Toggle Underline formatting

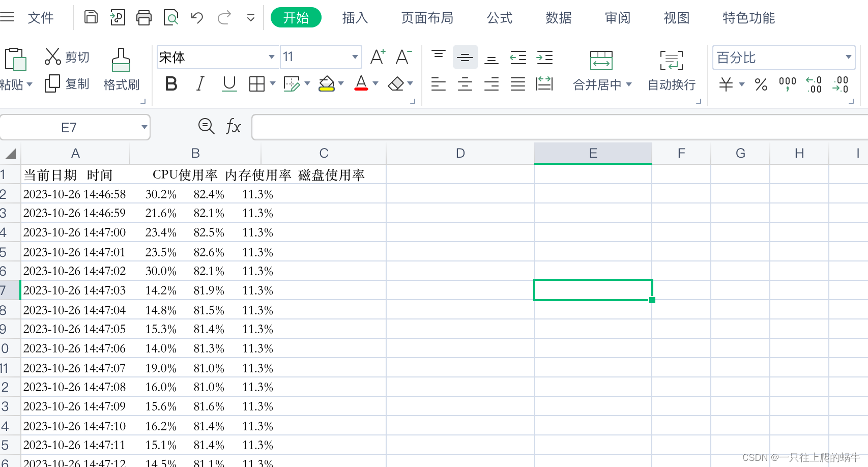(229, 83)
